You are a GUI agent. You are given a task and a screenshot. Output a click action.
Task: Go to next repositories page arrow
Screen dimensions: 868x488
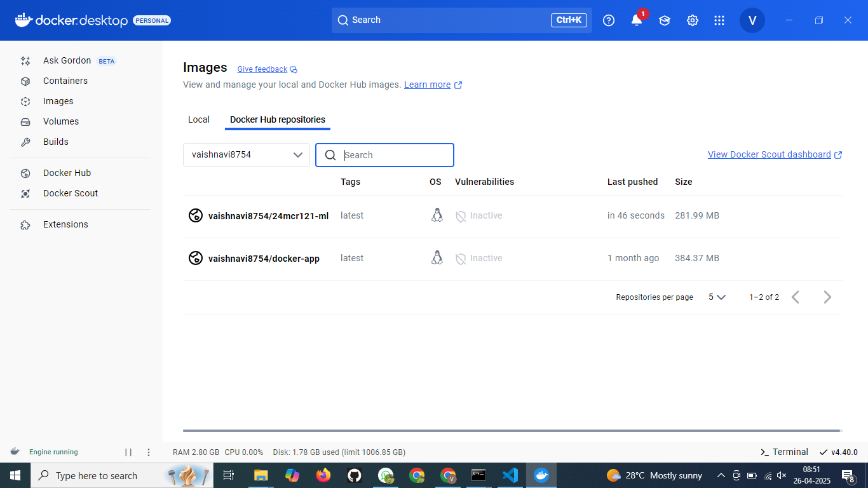click(x=827, y=297)
